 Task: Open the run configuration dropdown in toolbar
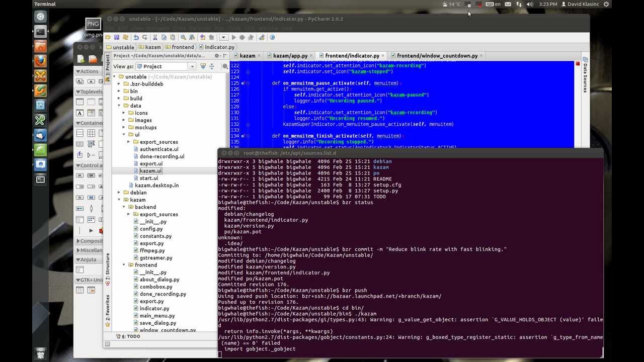pyautogui.click(x=224, y=37)
